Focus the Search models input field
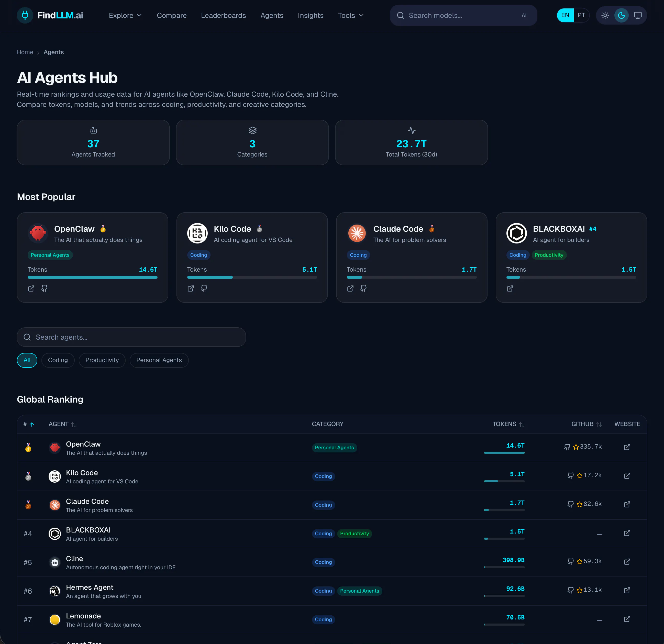 (463, 15)
